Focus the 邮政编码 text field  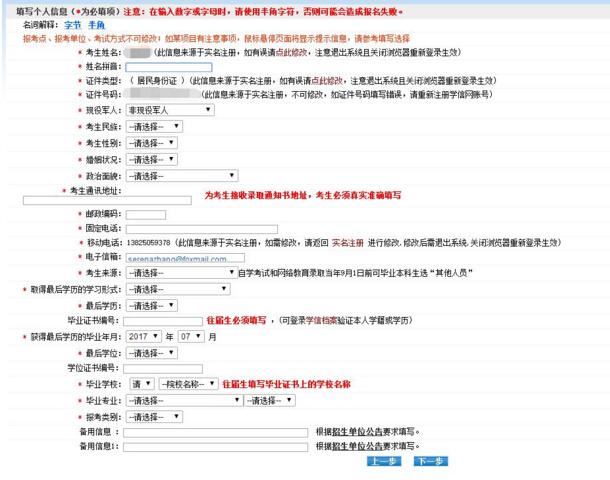(145, 213)
